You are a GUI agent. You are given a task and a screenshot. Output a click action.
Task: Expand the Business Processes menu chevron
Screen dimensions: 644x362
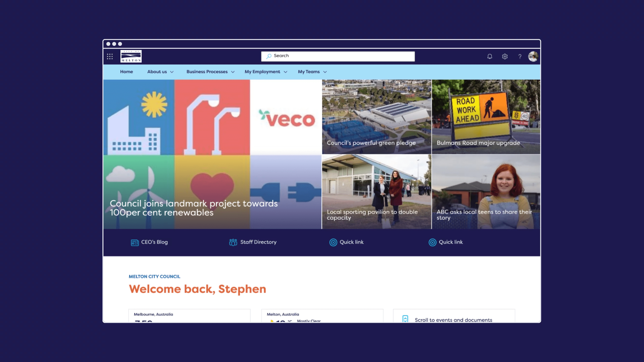click(233, 72)
